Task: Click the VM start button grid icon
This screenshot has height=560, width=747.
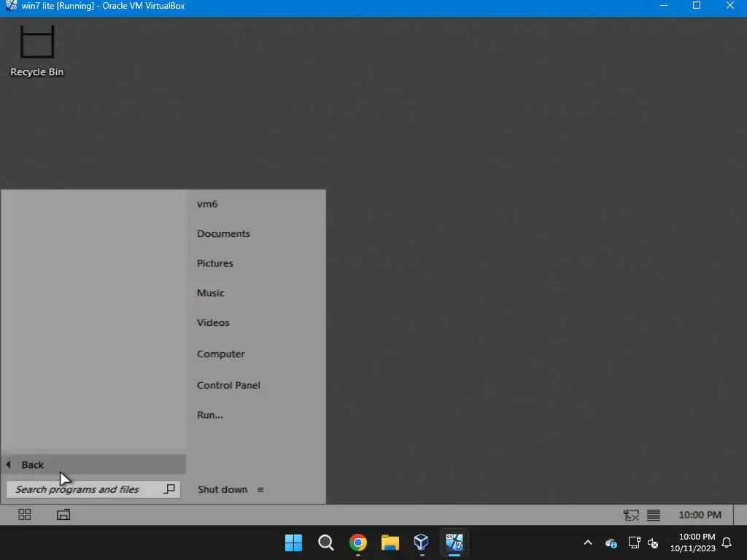Action: 24,514
